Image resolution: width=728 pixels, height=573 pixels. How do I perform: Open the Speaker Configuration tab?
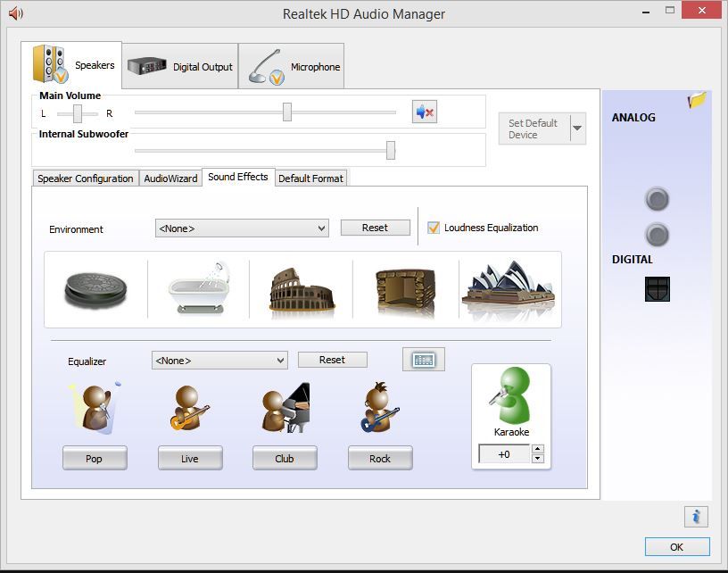86,179
